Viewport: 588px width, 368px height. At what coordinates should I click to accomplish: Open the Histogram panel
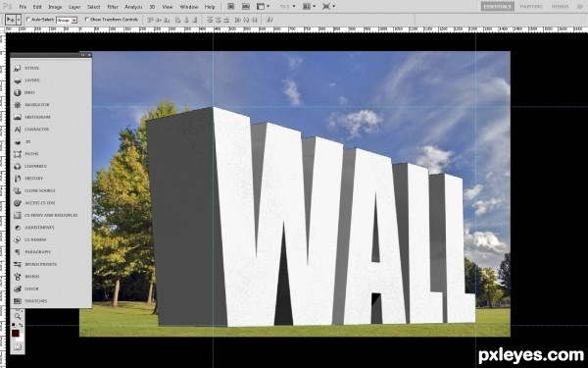coord(32,117)
